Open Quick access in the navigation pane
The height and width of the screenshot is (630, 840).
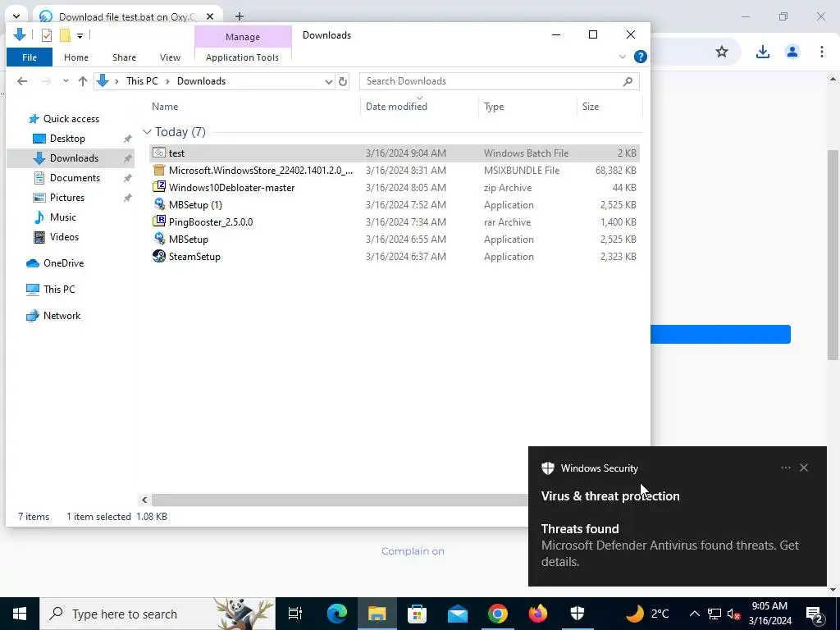point(71,119)
